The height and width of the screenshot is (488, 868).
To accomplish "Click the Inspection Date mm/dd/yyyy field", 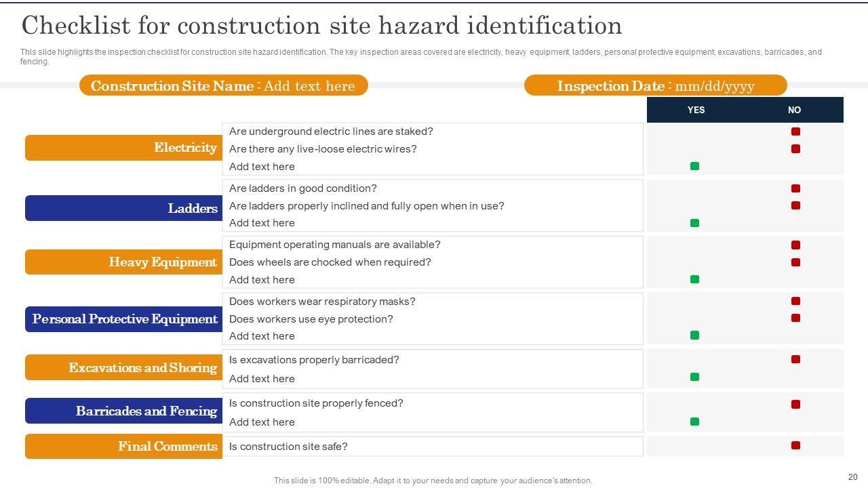I will tap(655, 86).
